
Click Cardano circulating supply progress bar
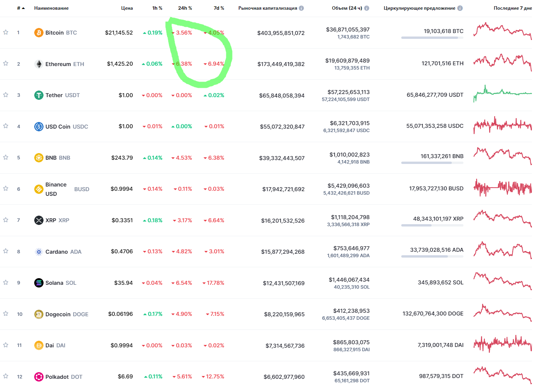pos(432,256)
